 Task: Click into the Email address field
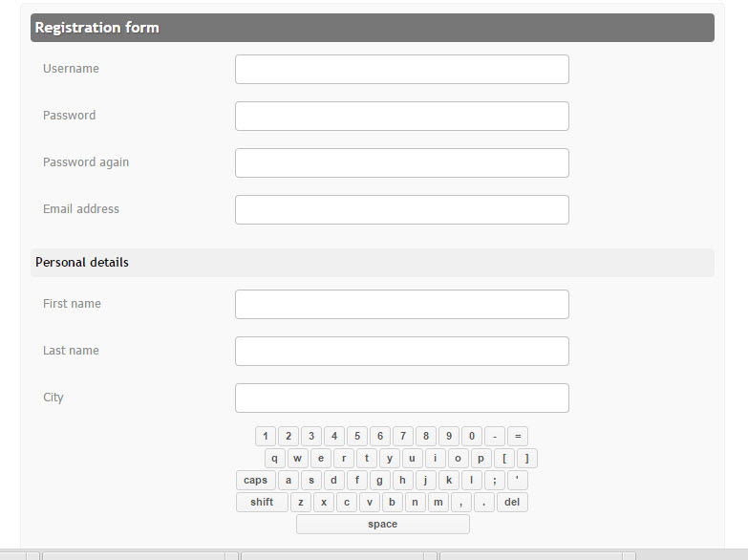401,209
